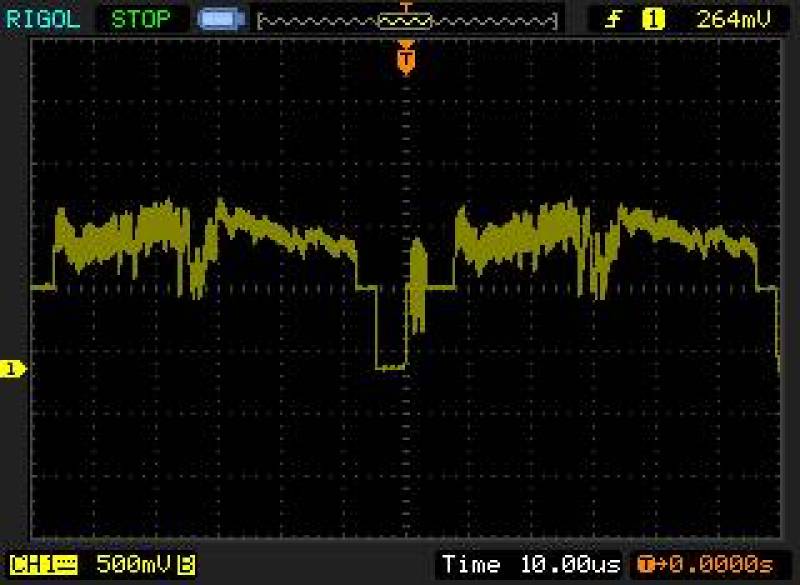Click the channel 1 ground marker on left edge

[x=12, y=370]
